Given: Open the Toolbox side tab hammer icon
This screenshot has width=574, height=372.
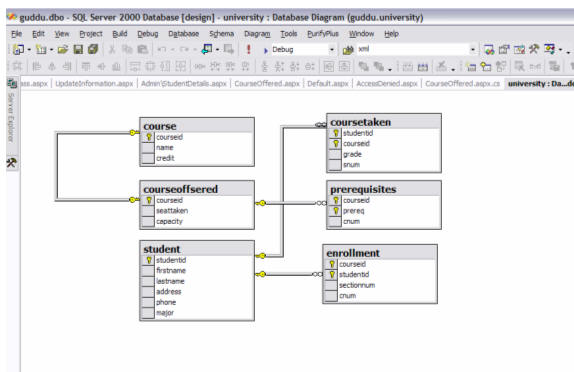Looking at the screenshot, I should 11,163.
